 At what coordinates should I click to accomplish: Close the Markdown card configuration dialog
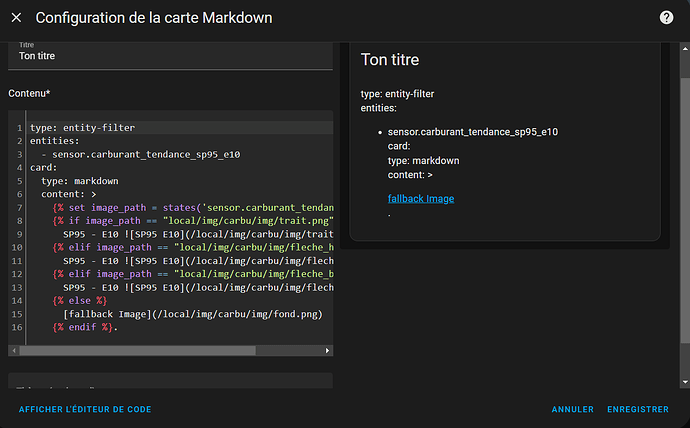16,18
